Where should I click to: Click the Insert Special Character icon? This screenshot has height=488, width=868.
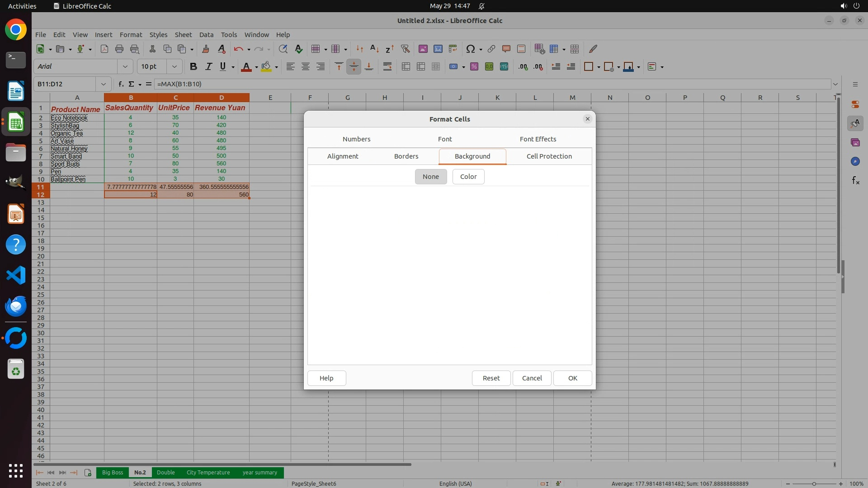coord(470,49)
